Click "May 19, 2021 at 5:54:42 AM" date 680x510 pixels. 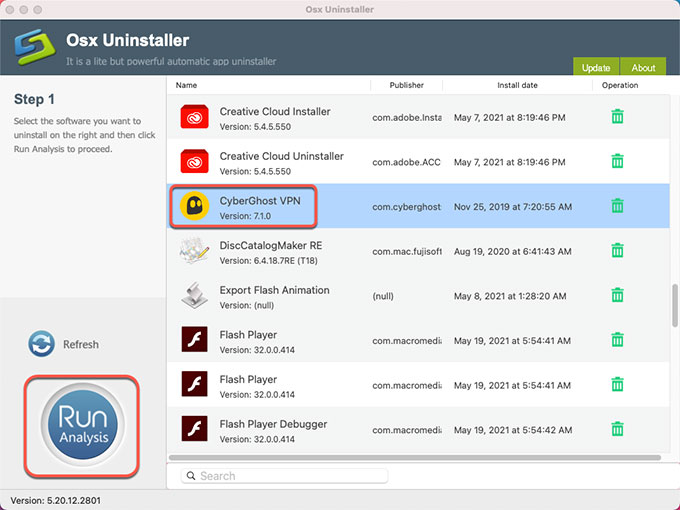coord(513,430)
